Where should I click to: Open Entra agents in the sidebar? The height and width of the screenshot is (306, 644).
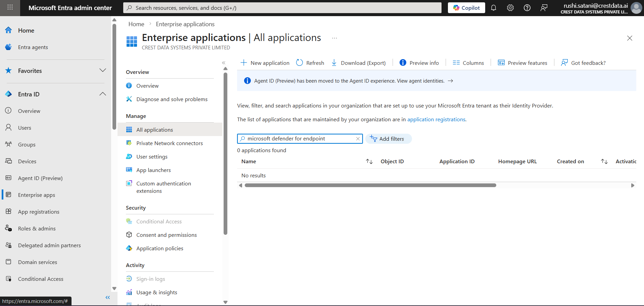(33, 47)
